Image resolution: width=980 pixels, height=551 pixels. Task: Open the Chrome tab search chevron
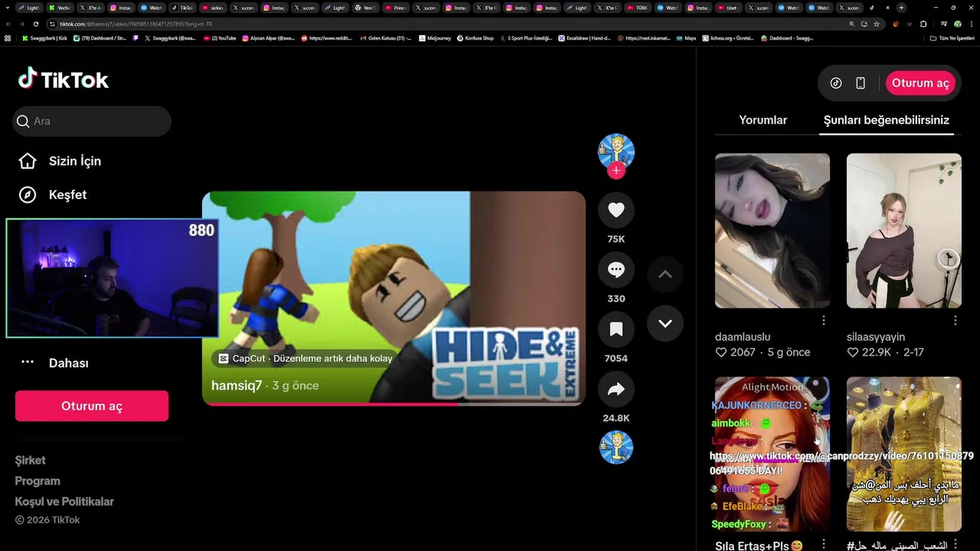pyautogui.click(x=7, y=8)
